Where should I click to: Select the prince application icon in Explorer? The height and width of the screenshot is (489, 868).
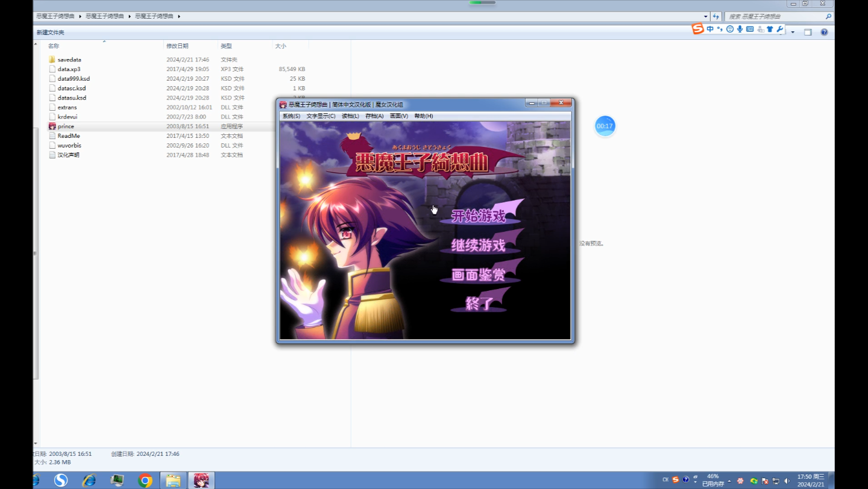[x=52, y=126]
